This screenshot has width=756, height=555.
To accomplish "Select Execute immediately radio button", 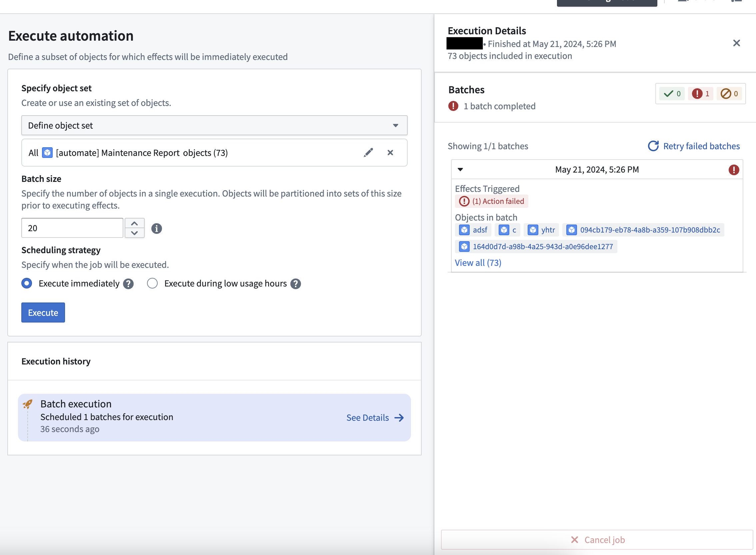I will tap(27, 283).
